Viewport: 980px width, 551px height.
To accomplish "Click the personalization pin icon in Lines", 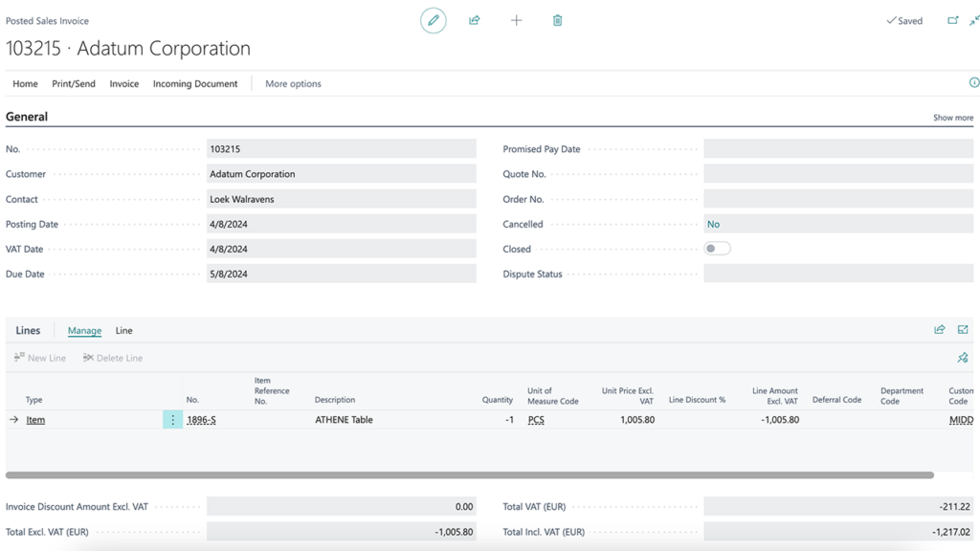I will coord(962,357).
